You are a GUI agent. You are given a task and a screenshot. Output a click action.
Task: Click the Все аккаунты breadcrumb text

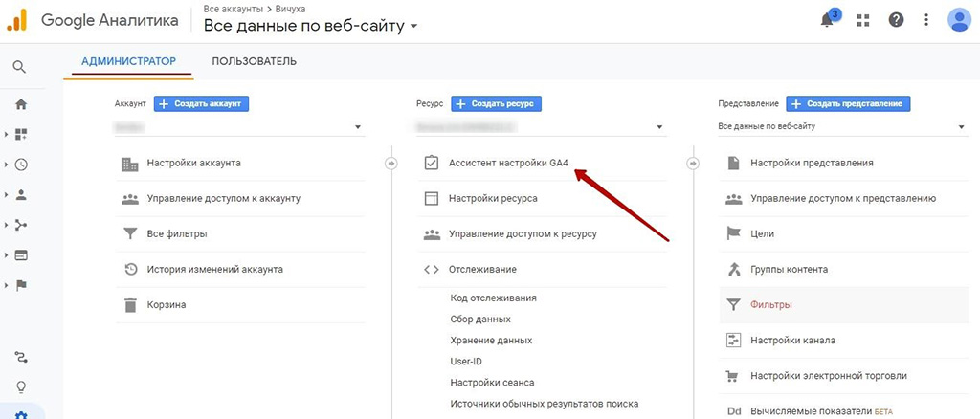point(234,8)
